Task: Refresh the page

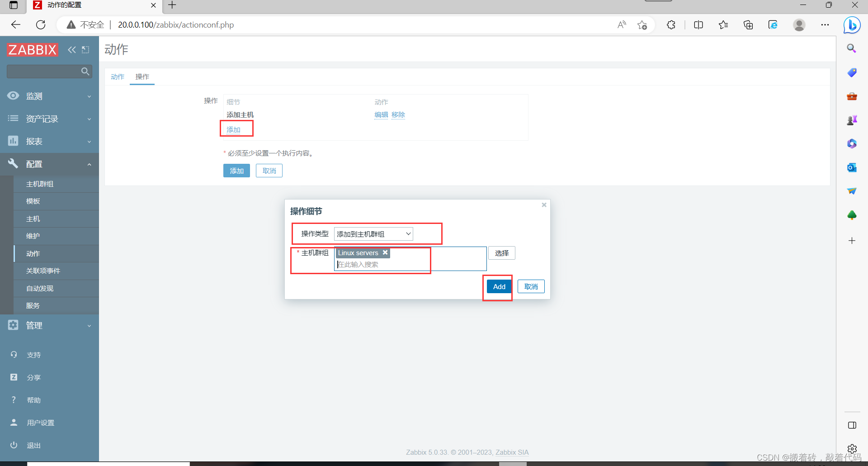Action: 41,25
